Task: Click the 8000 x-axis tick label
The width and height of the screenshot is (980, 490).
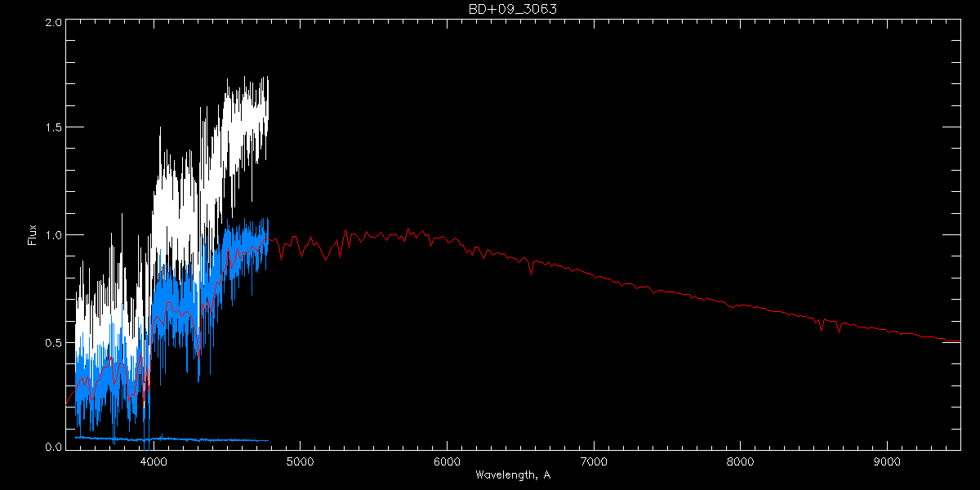Action: click(x=740, y=461)
